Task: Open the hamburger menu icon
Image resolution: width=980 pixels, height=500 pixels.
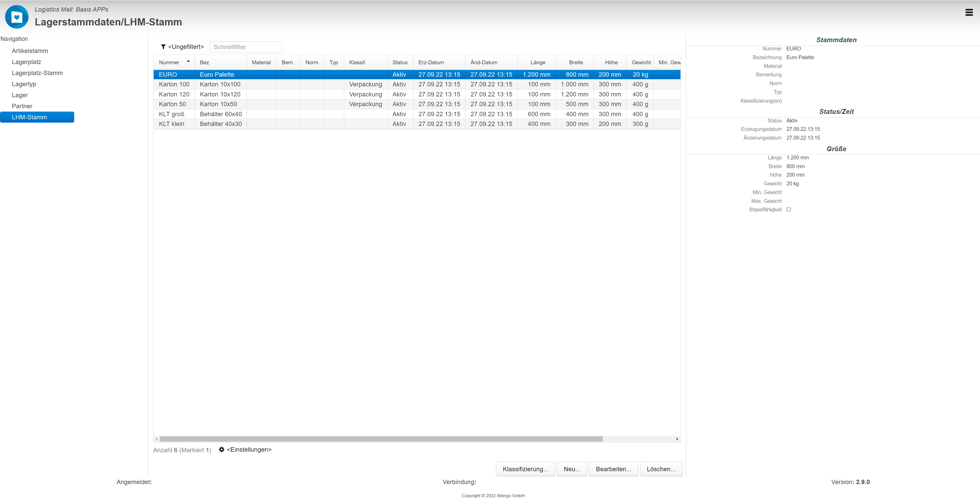Action: pyautogui.click(x=969, y=13)
